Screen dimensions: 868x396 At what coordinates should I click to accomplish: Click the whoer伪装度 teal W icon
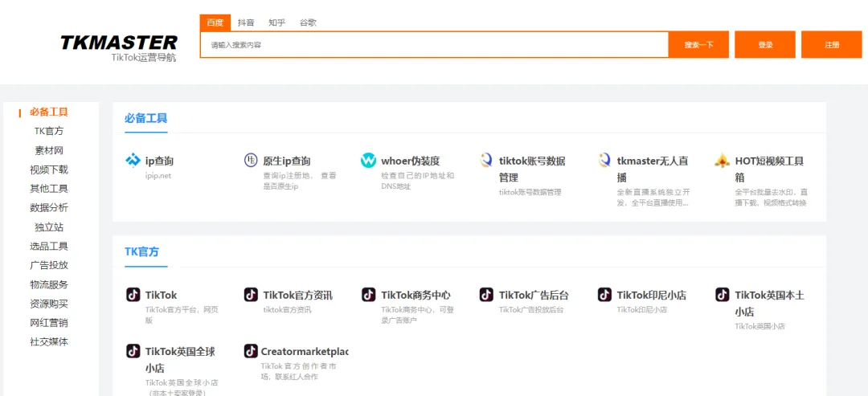tap(369, 161)
